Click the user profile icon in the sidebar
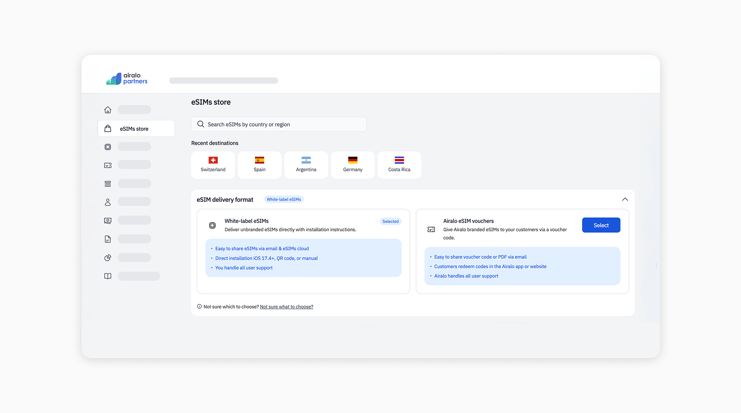The image size is (741, 413). click(x=108, y=202)
